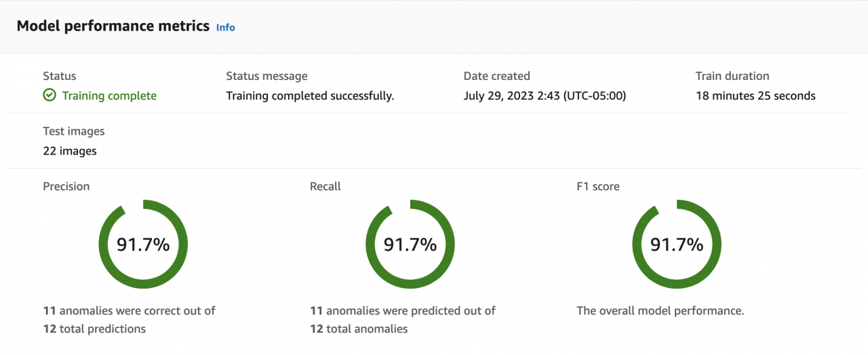Click the overall model performance description
This screenshot has width=868, height=355.
(660, 311)
